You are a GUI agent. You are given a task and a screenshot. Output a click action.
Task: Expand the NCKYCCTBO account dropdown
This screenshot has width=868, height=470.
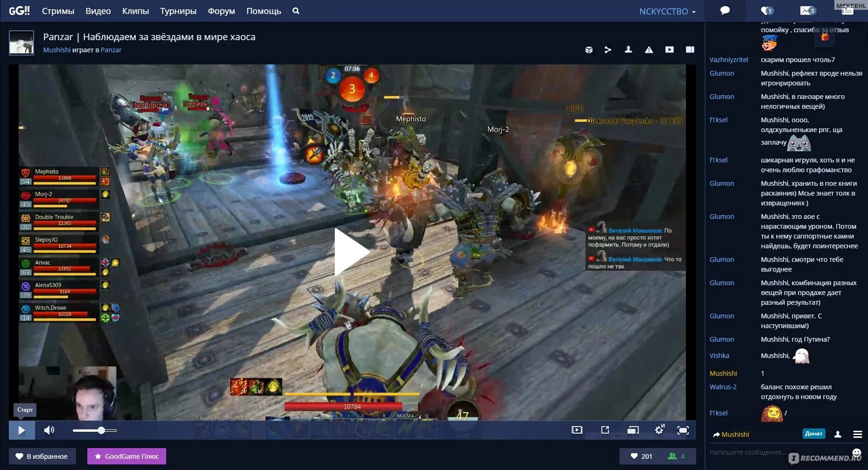[x=667, y=11]
